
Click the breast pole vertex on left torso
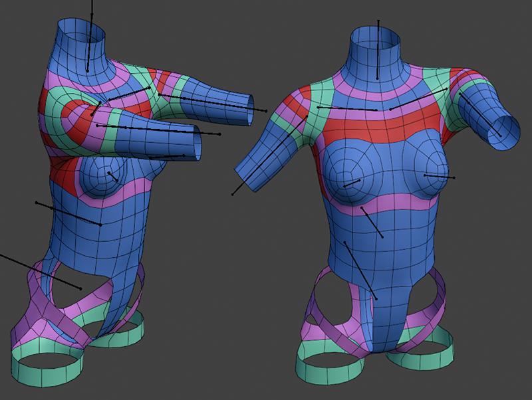tap(109, 174)
